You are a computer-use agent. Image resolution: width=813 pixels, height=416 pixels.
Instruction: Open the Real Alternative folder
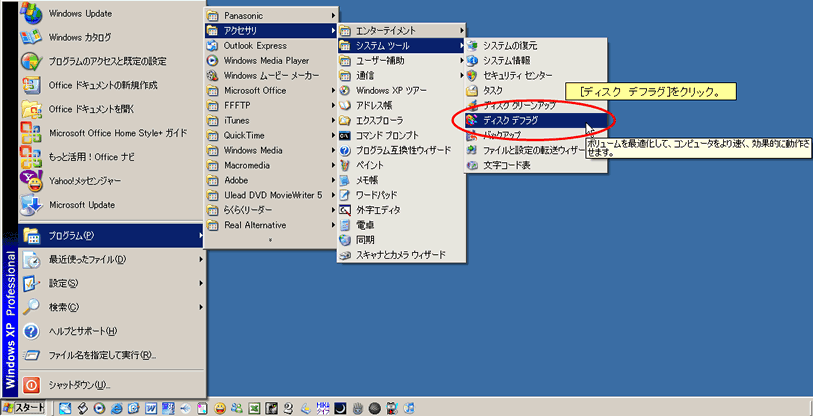[x=271, y=225]
